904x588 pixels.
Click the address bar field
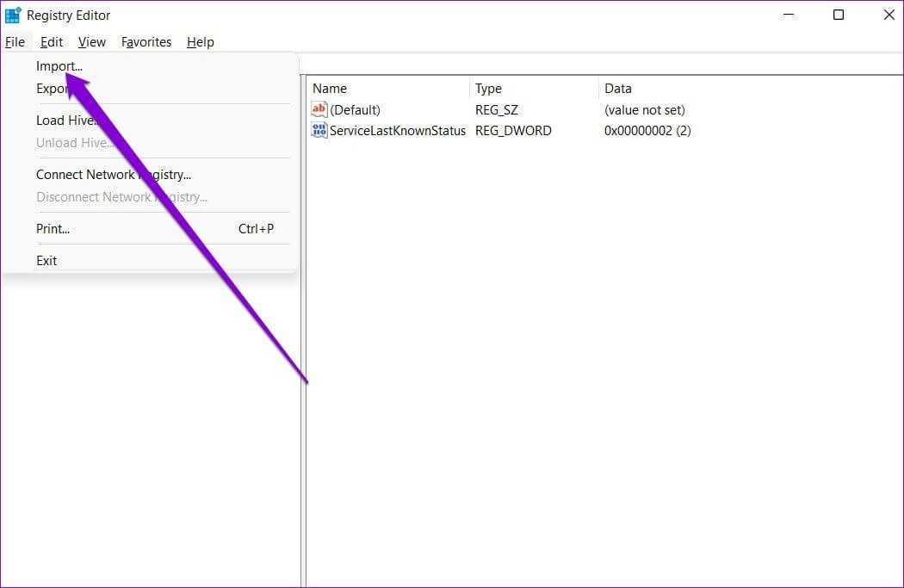coord(601,64)
